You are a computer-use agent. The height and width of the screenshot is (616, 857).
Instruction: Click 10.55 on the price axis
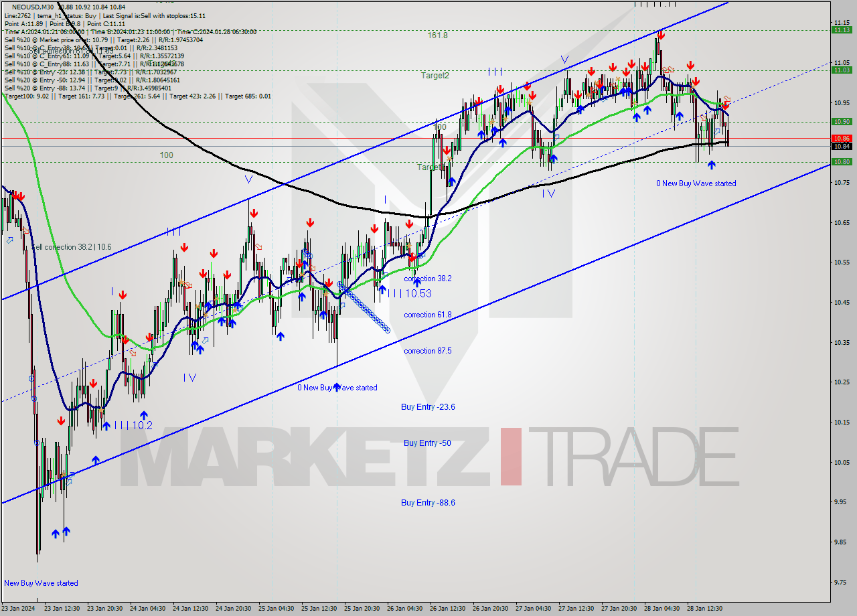[841, 262]
